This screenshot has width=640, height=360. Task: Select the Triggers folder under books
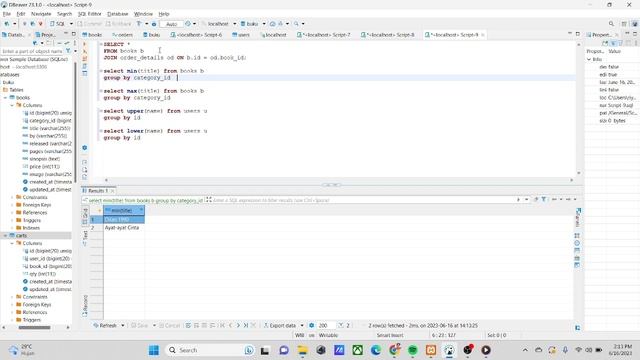[28, 220]
